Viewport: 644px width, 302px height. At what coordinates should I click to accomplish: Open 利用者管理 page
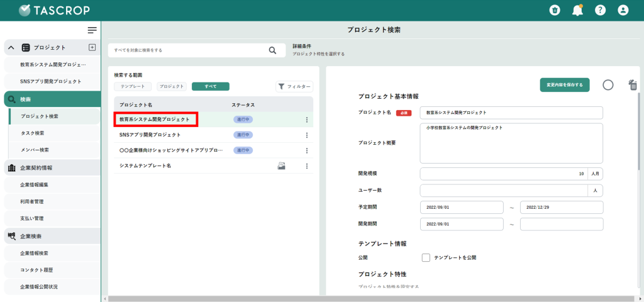(x=52, y=201)
